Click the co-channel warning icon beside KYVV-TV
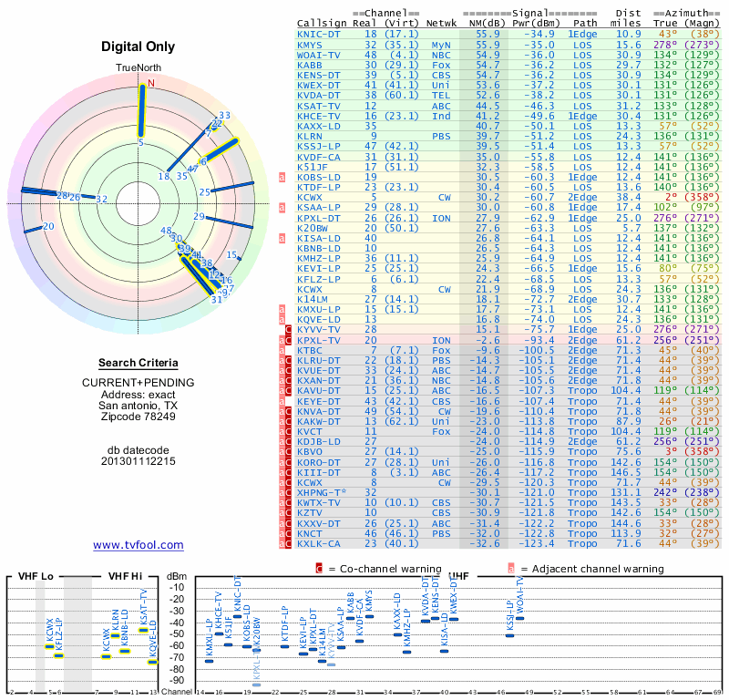This screenshot has height=700, width=729. (288, 329)
